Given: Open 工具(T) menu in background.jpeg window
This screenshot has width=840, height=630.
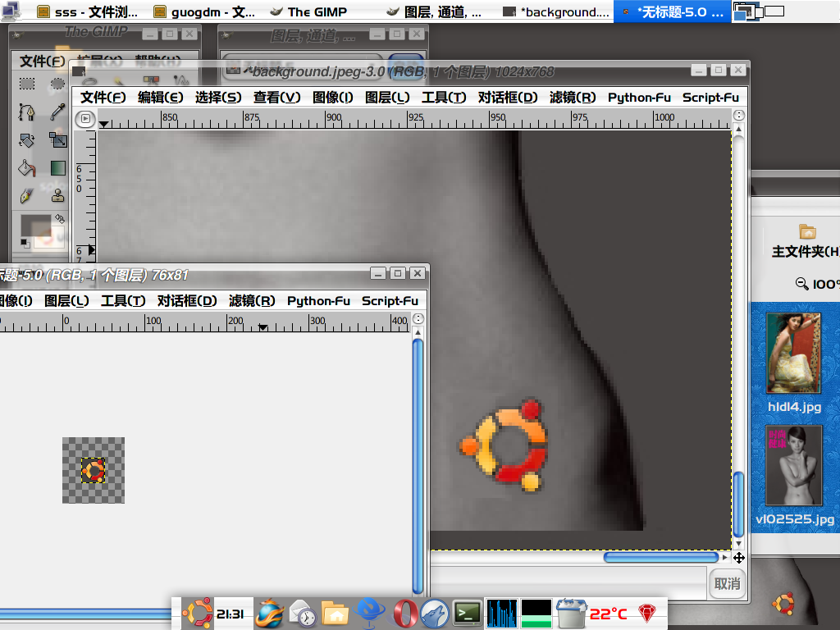Looking at the screenshot, I should [x=444, y=98].
